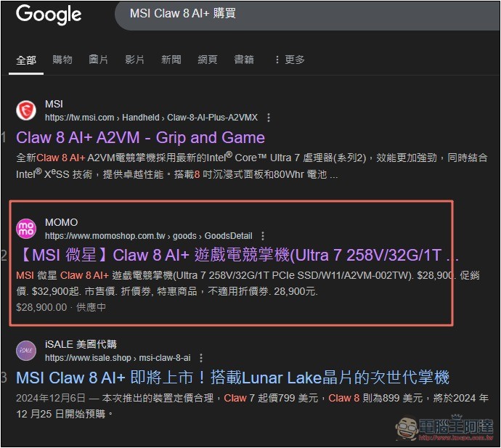
Task: Open three-dot menu for iSALE result
Action: [x=201, y=358]
